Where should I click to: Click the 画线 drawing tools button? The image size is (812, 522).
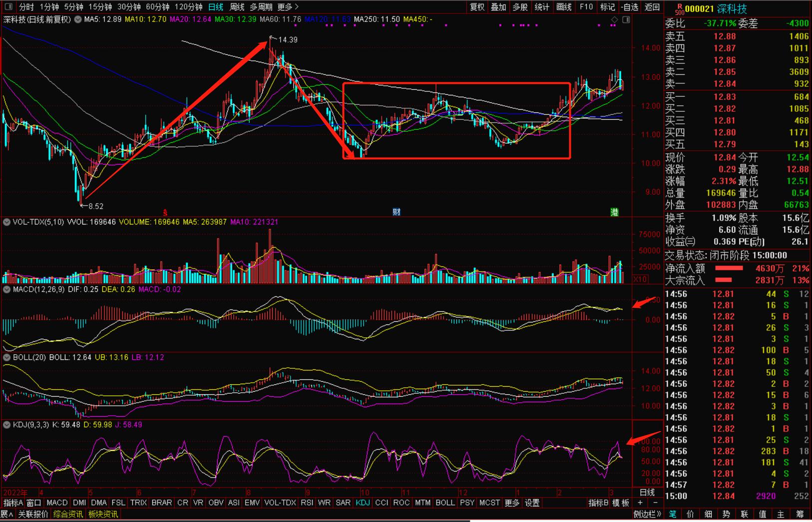pyautogui.click(x=564, y=7)
